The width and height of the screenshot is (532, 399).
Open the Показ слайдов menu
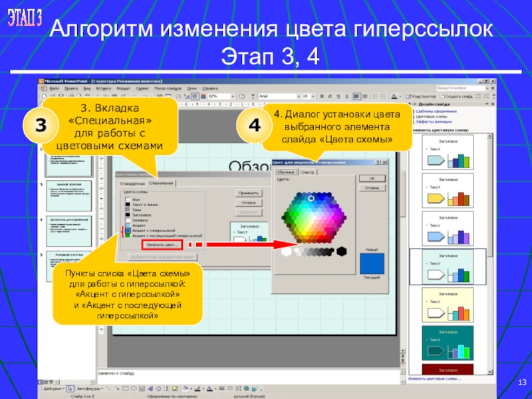click(168, 88)
